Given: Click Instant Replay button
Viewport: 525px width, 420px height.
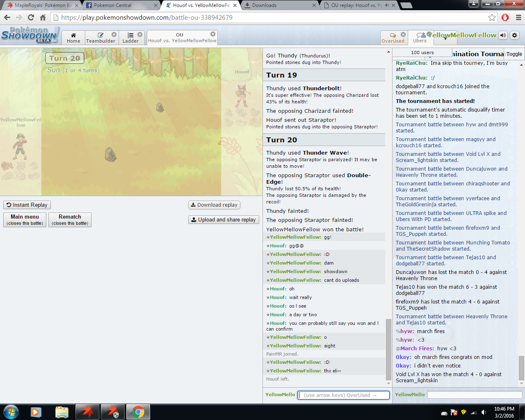Looking at the screenshot, I should tap(27, 205).
